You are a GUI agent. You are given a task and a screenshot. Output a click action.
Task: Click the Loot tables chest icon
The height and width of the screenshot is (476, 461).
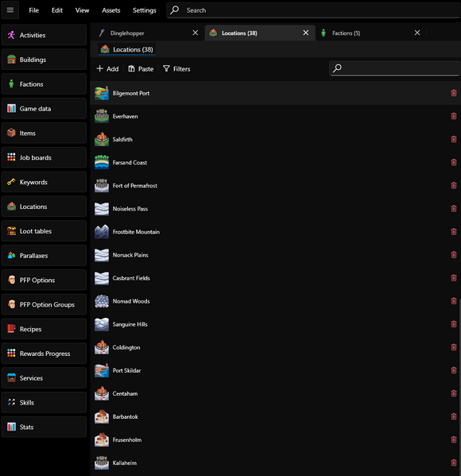[12, 231]
